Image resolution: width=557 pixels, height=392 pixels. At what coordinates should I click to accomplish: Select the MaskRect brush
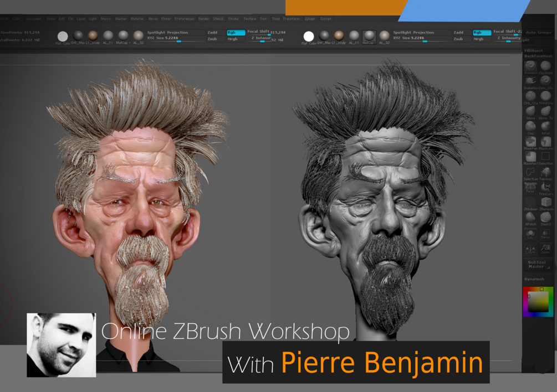point(530,157)
